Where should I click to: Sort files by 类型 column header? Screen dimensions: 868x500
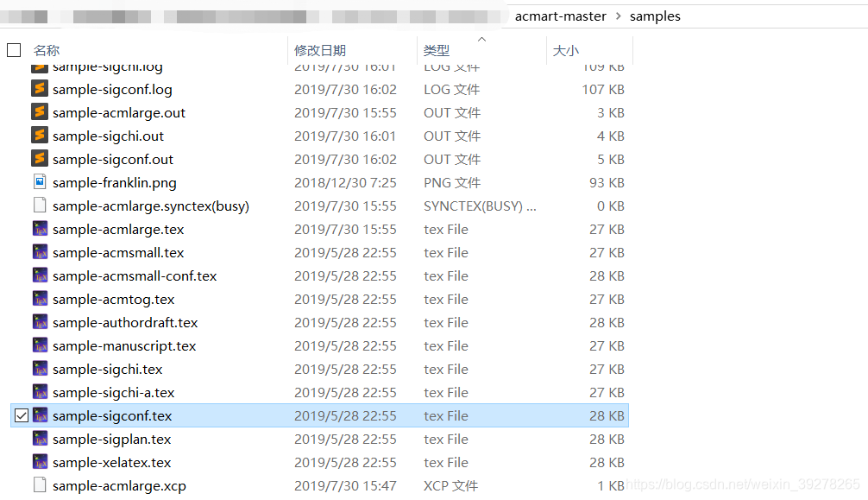[437, 50]
